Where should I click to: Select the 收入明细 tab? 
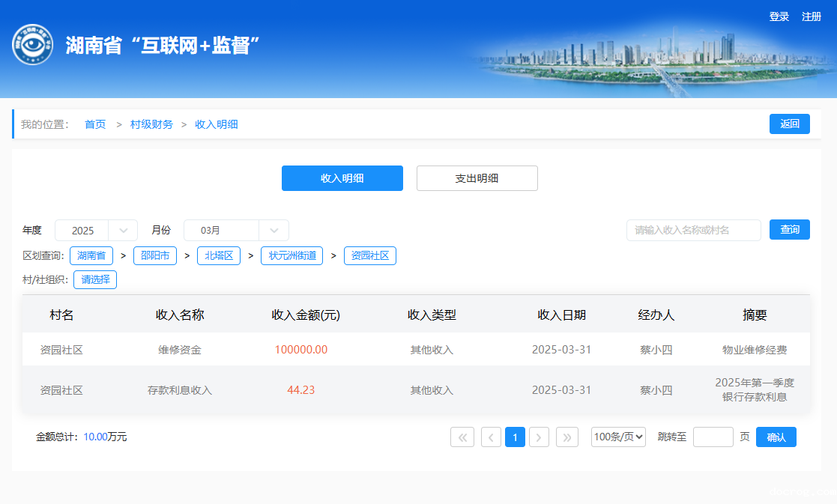tap(342, 178)
